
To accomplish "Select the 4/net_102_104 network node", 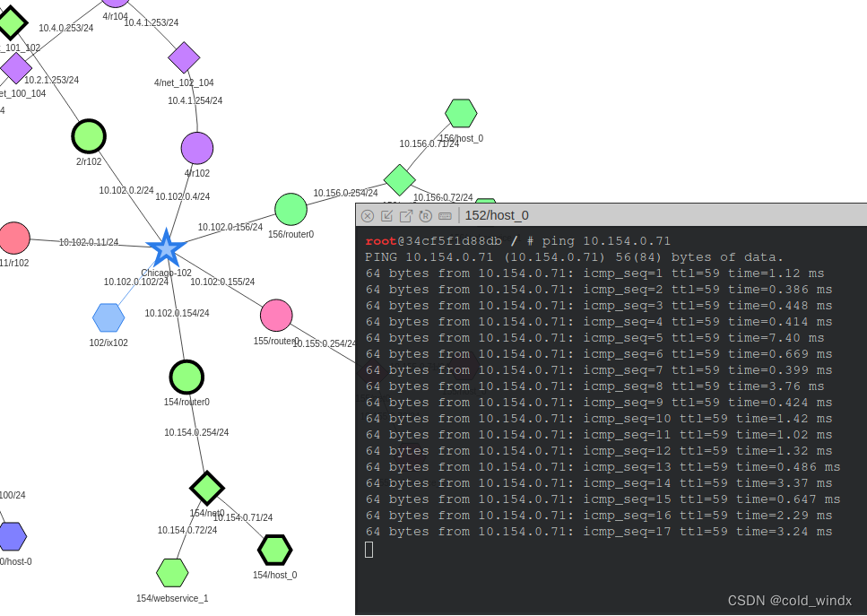I will point(183,56).
